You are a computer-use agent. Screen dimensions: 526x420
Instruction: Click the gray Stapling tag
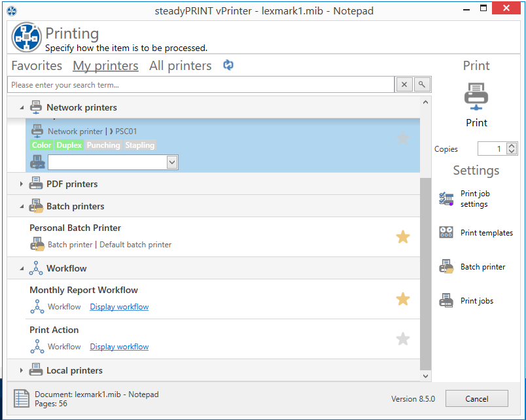[140, 145]
